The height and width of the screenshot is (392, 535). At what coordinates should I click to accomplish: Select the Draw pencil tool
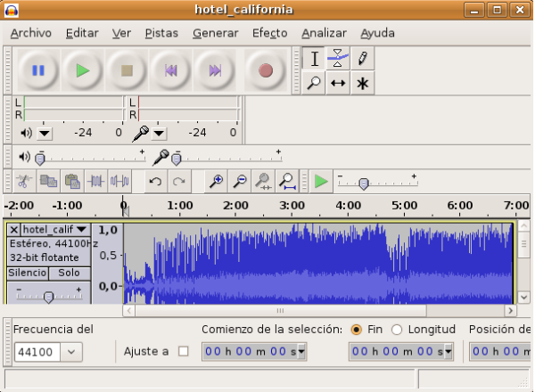click(x=362, y=59)
